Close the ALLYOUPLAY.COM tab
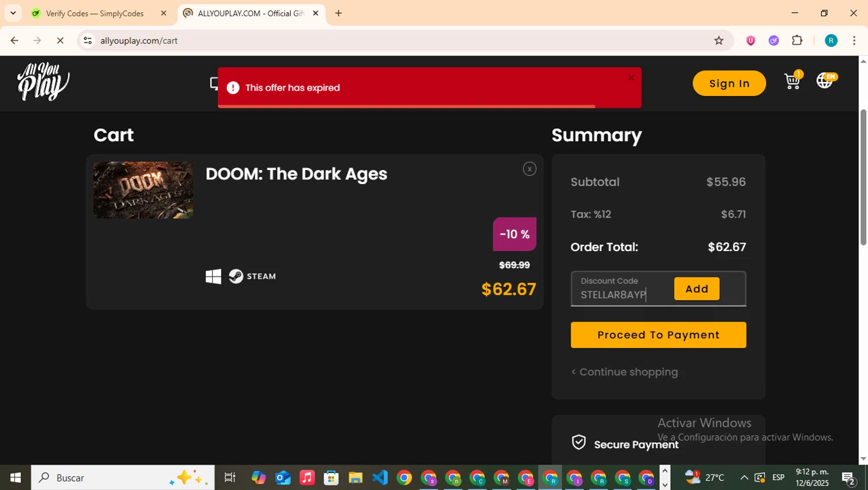 point(315,13)
